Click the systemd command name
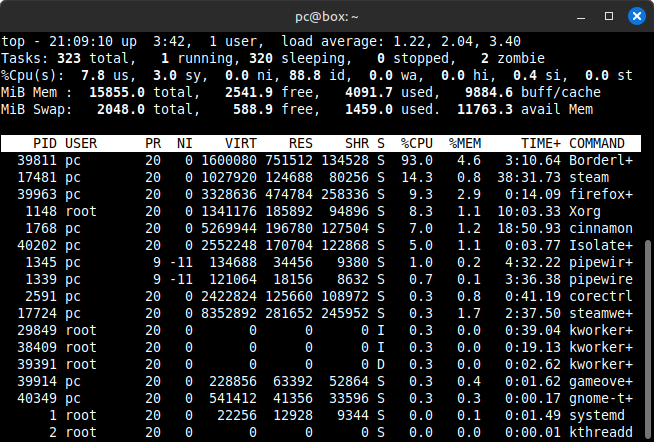The image size is (654, 442). coord(597,416)
